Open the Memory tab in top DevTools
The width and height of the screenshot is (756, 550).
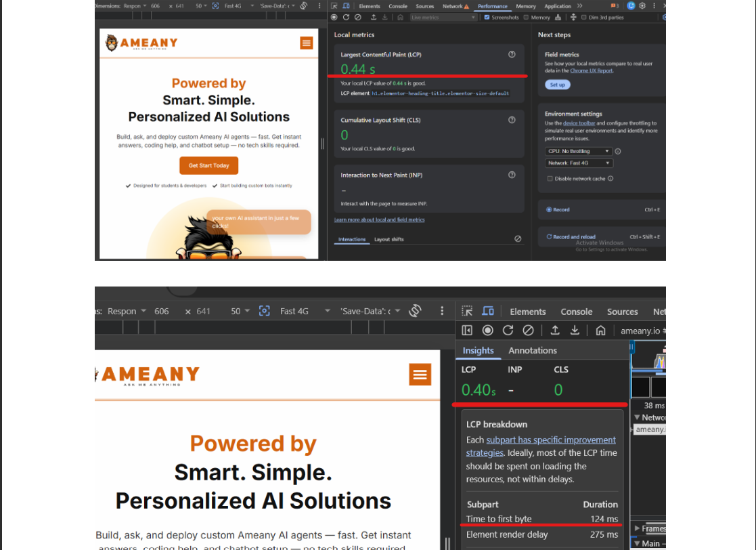click(525, 6)
